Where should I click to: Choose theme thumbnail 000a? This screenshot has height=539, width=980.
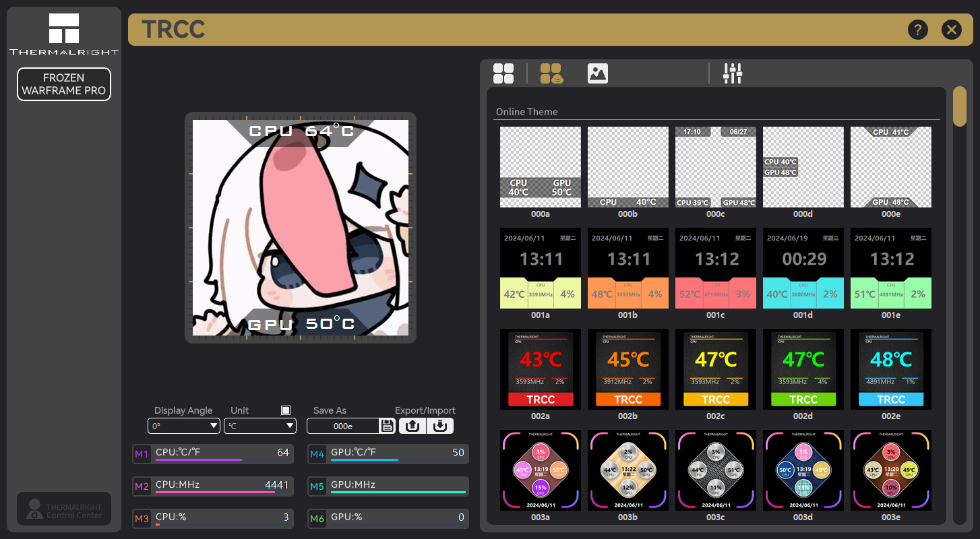541,167
